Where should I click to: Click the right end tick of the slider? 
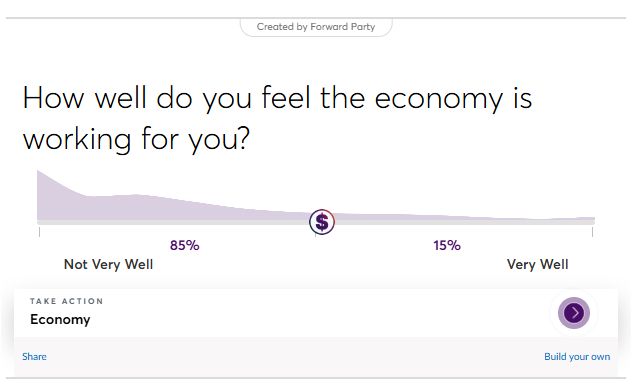592,232
